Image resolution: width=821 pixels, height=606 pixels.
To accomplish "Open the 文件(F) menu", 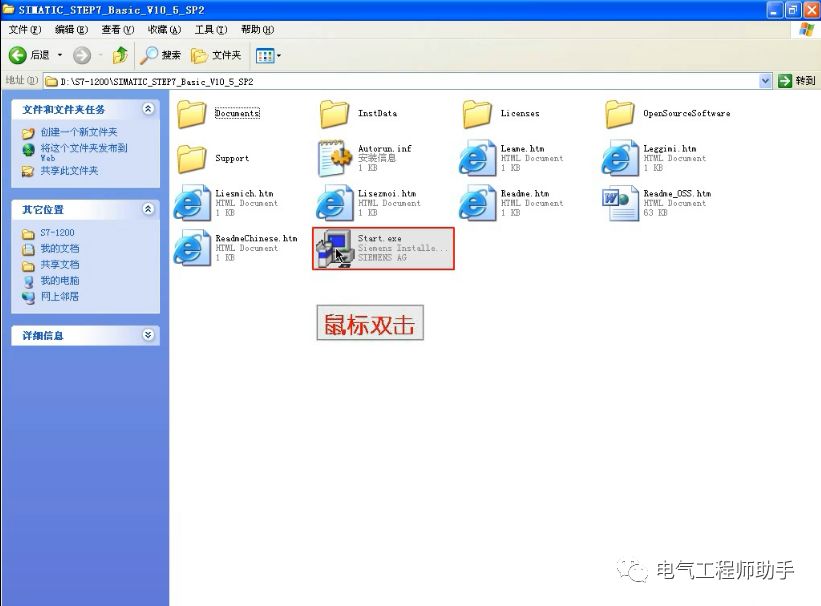I will tap(25, 30).
